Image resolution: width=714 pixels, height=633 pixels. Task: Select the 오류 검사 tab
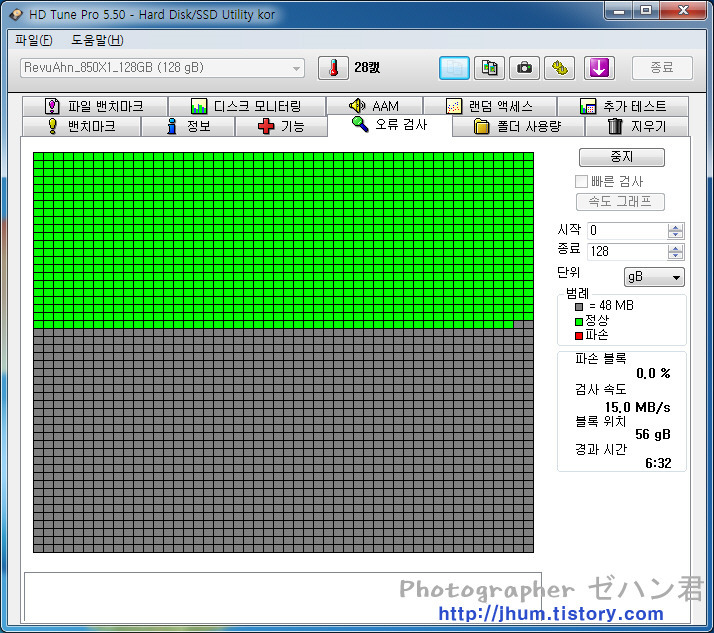tap(390, 124)
